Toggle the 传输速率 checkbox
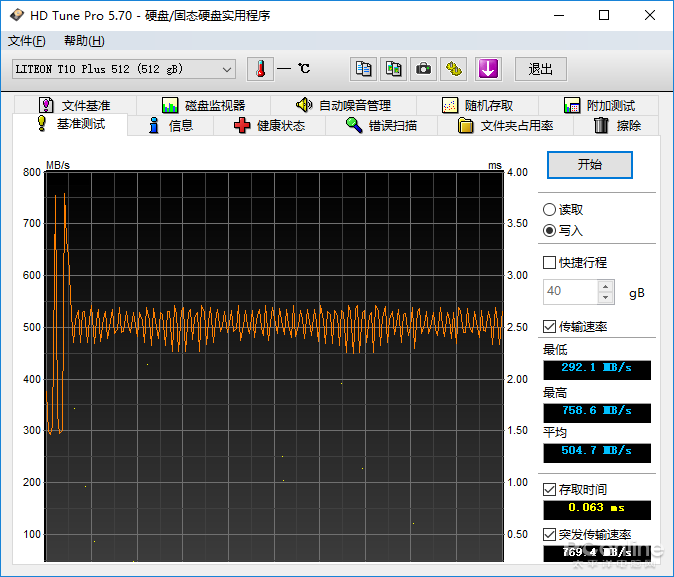674x577 pixels. click(x=549, y=327)
